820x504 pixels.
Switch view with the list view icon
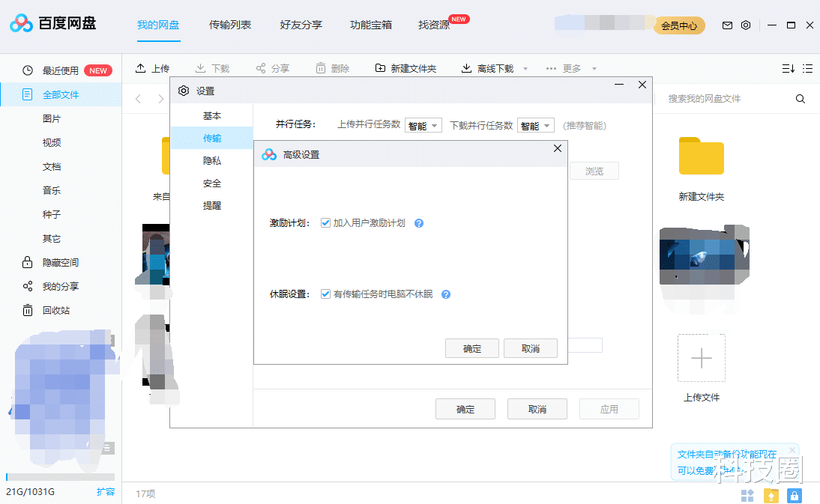click(x=808, y=67)
